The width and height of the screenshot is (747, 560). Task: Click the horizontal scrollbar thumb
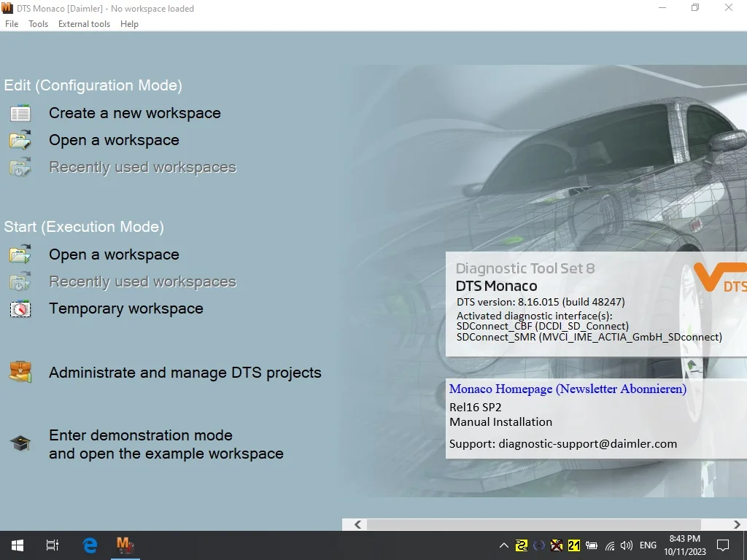[533, 524]
